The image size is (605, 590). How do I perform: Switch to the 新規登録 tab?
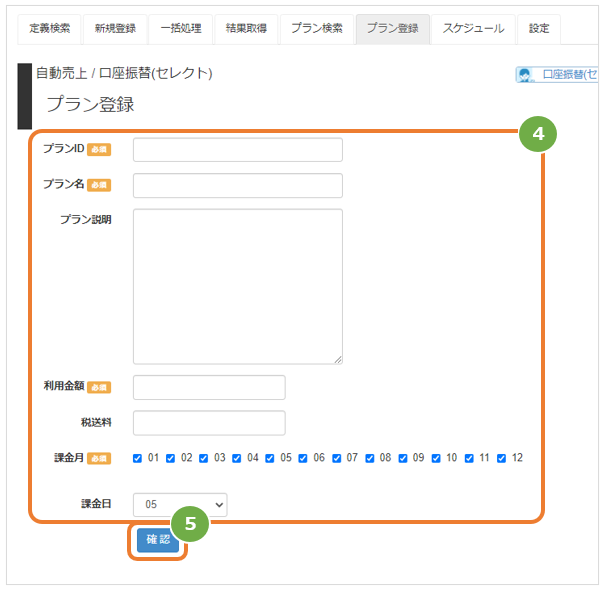115,29
